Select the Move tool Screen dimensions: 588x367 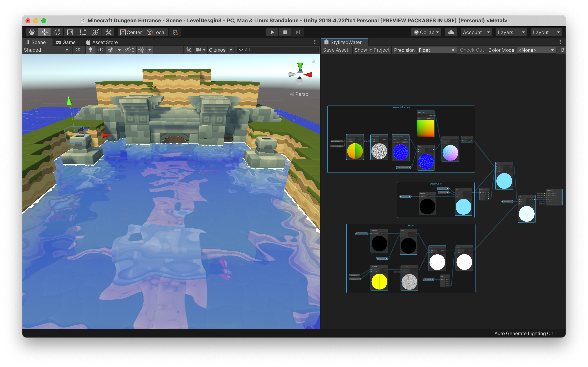pos(45,32)
